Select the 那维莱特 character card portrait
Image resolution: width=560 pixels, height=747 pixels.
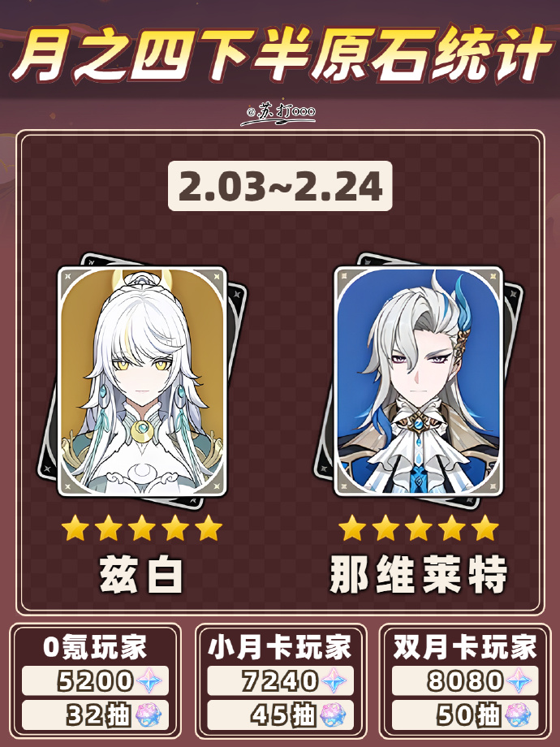pyautogui.click(x=419, y=381)
